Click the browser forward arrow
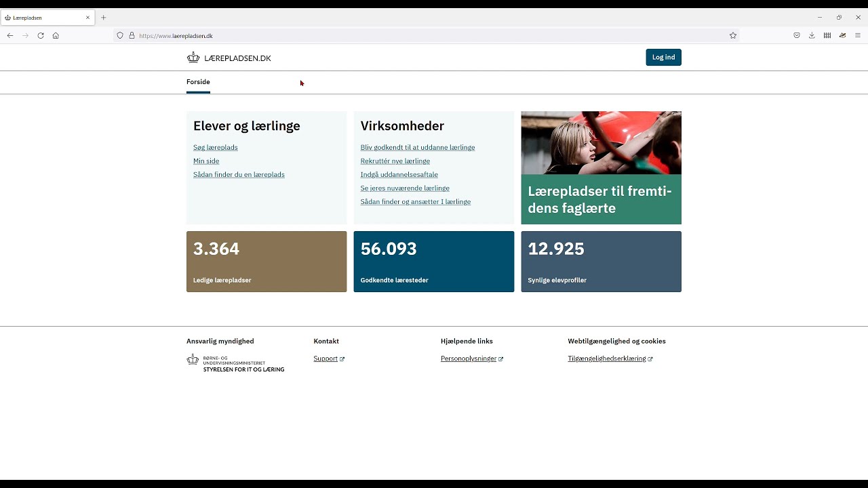868x488 pixels. click(x=26, y=35)
